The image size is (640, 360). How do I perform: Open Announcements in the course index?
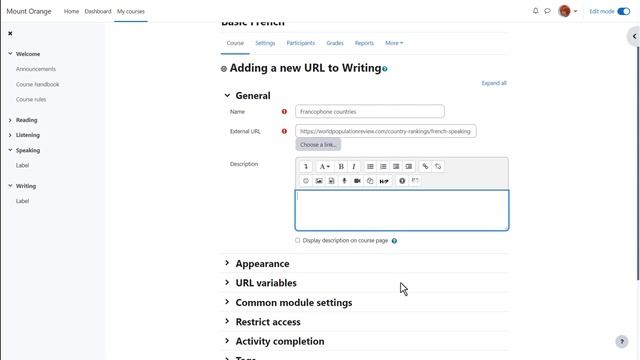tap(36, 69)
